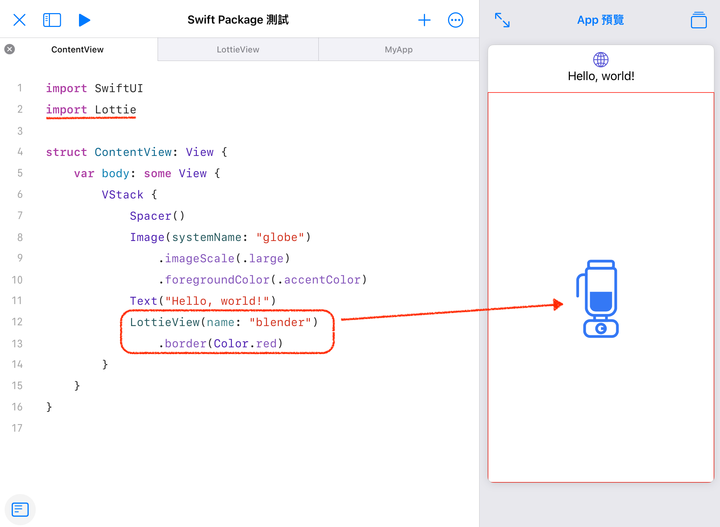Click the ".imageScale(.large)" line

224,258
